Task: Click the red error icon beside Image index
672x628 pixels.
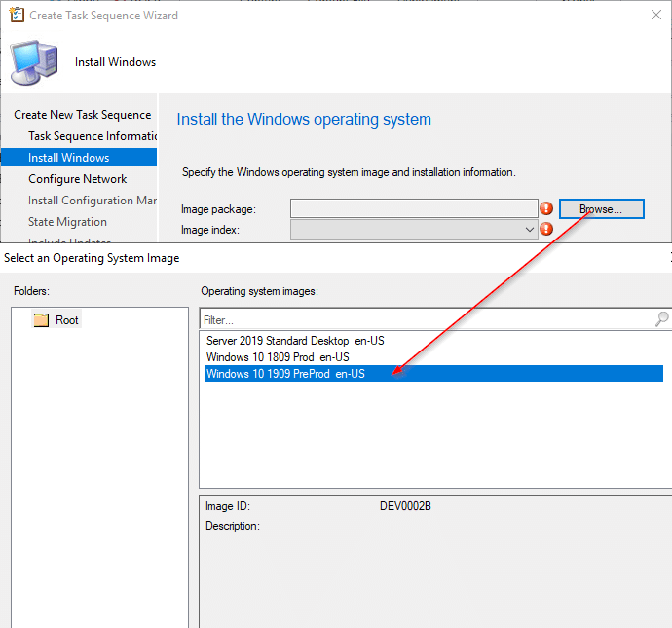Action: pyautogui.click(x=546, y=229)
